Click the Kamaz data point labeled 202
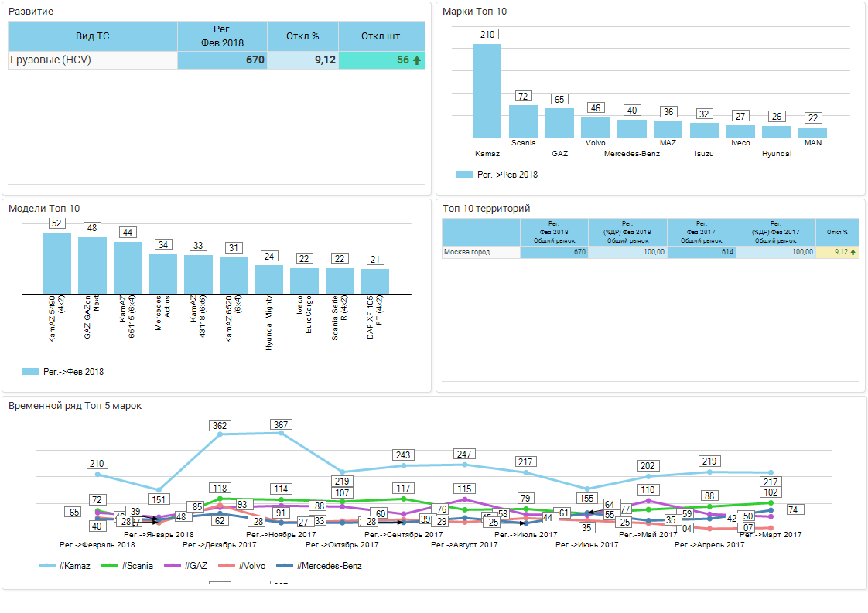The image size is (868, 613). 648,476
